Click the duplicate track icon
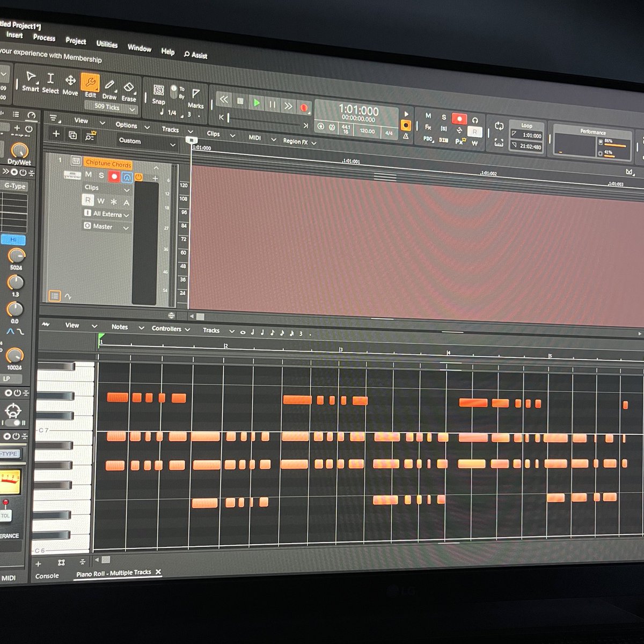 pyautogui.click(x=72, y=135)
